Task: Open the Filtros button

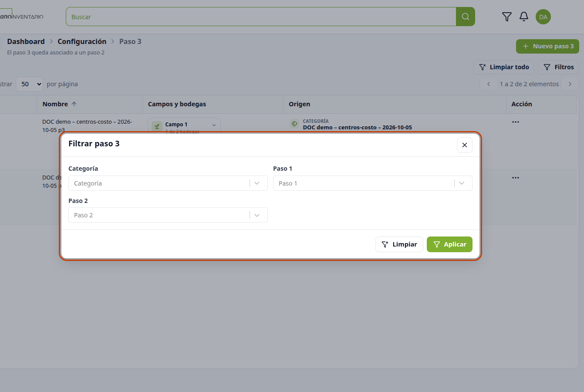Action: (558, 67)
